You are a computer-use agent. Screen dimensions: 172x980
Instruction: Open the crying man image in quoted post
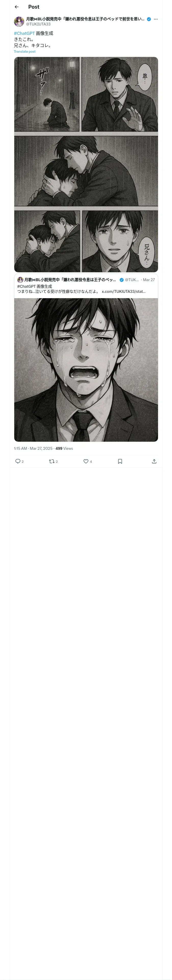click(x=86, y=369)
